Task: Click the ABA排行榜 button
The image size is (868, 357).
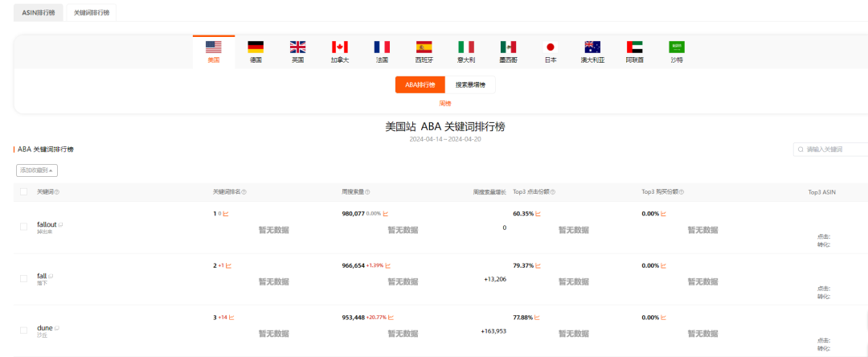Action: click(x=420, y=84)
